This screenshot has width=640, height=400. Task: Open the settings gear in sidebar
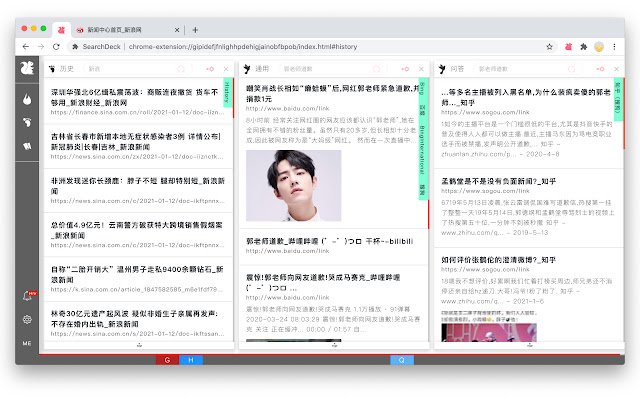pyautogui.click(x=27, y=319)
